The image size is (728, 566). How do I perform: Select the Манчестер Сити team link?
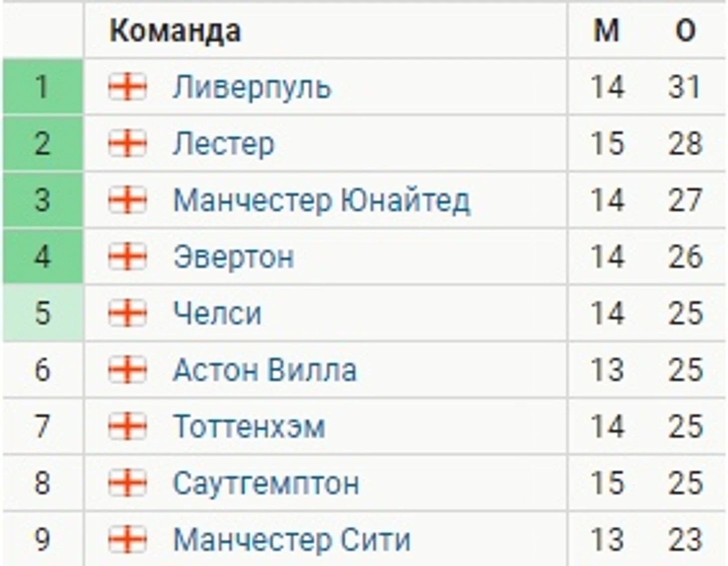tap(292, 540)
